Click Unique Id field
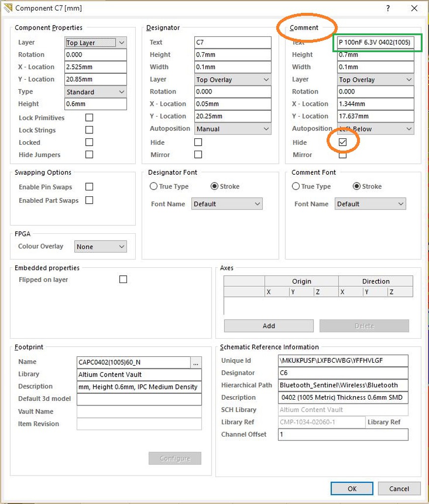This screenshot has height=504, width=429. pyautogui.click(x=343, y=361)
